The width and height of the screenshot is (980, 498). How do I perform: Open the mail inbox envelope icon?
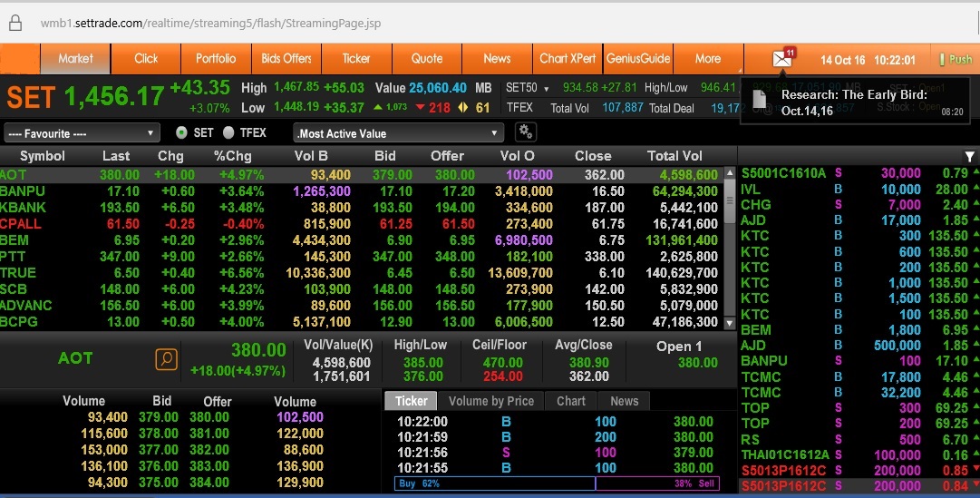click(781, 59)
